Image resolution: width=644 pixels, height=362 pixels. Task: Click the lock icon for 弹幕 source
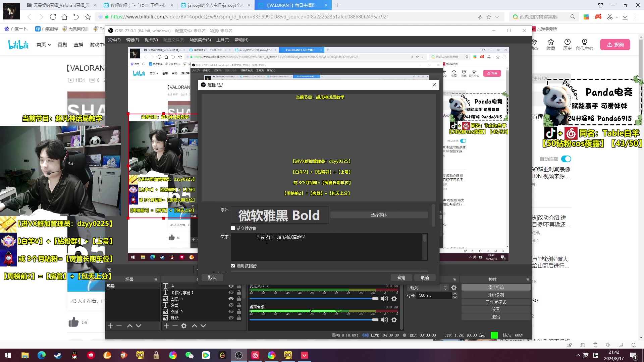click(239, 305)
